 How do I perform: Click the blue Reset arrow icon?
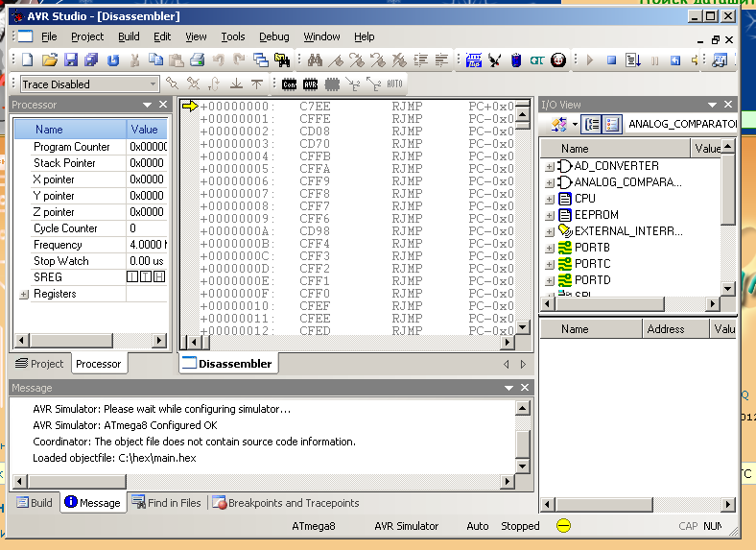tap(675, 60)
